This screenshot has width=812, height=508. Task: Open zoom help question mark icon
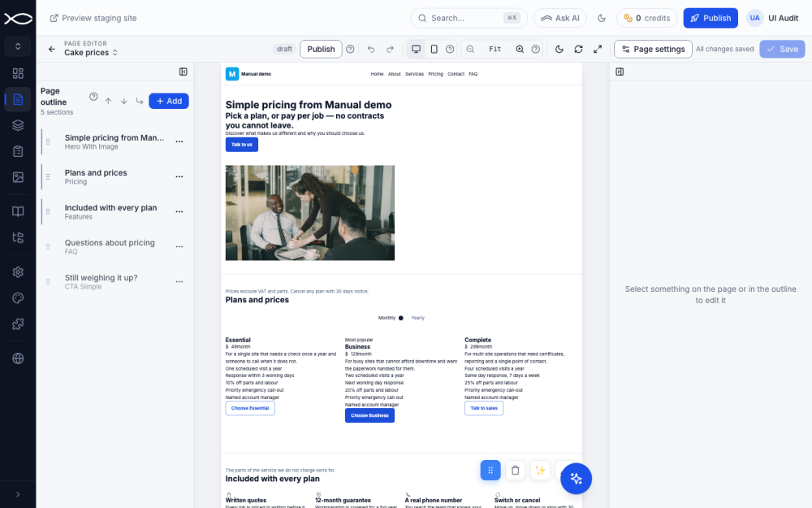[536, 50]
